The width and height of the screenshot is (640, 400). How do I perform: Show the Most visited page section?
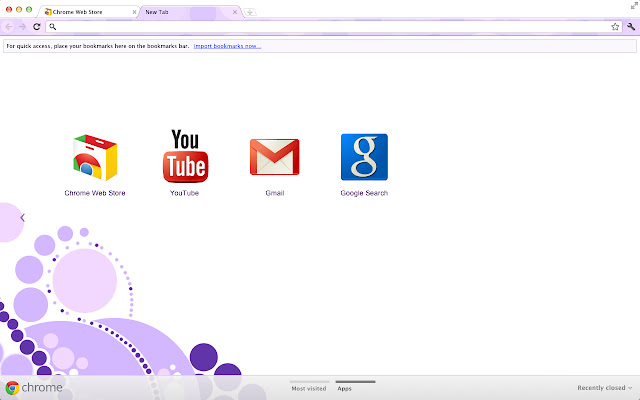[x=309, y=388]
